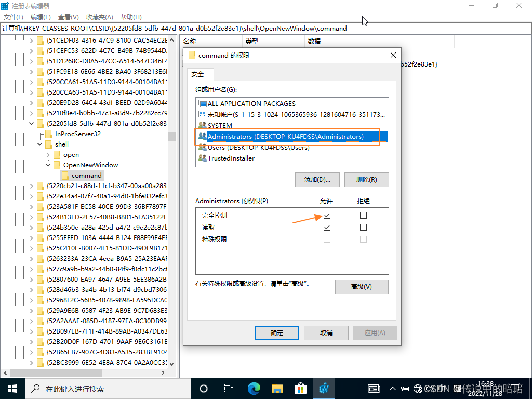Click the 添加(D) button to add a user
This screenshot has width=532, height=399.
tap(317, 179)
